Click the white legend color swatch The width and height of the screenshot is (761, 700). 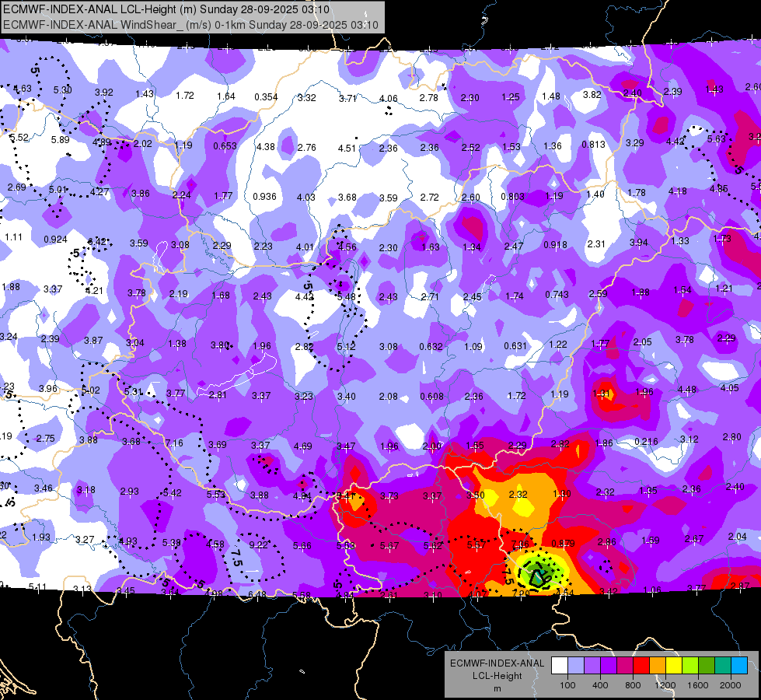[560, 666]
